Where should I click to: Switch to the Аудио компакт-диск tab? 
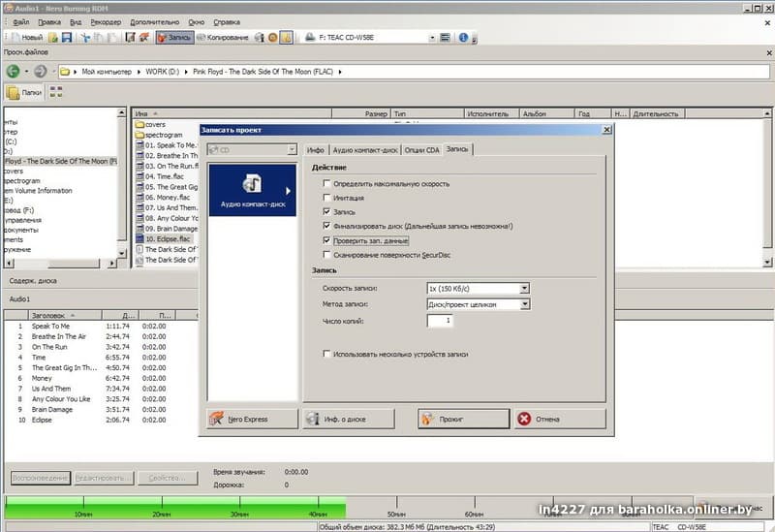[x=365, y=150]
